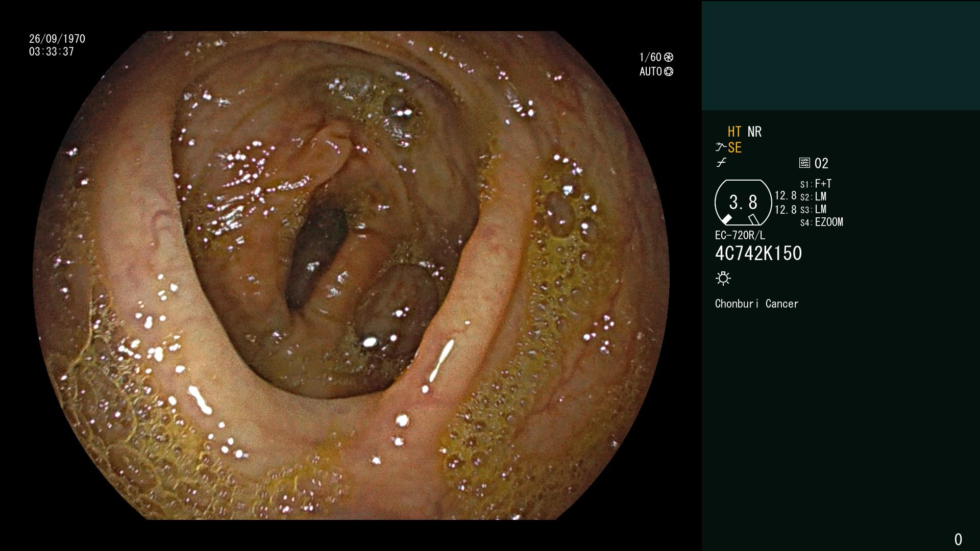Click the S2 LM switch assignment
This screenshot has width=980, height=551.
coord(813,196)
